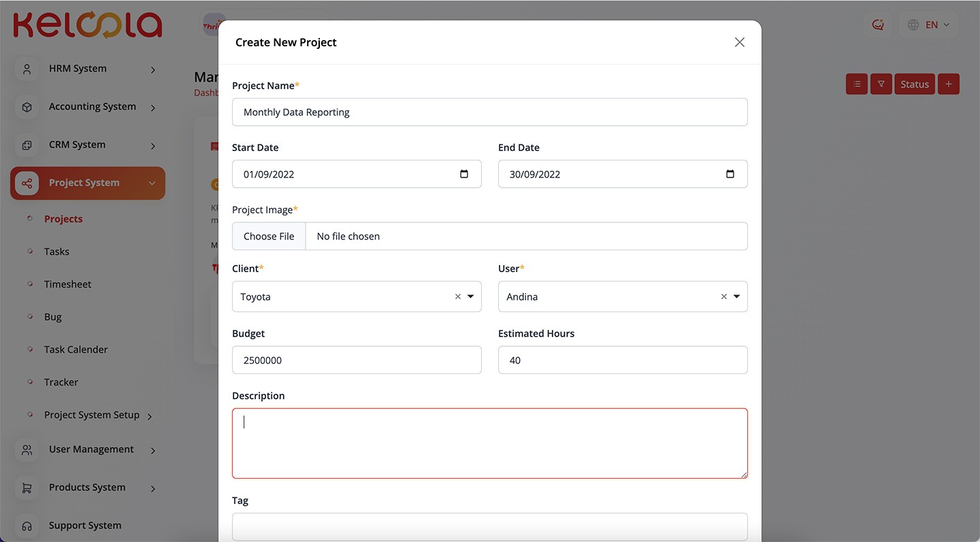Click the Accounting System box icon
The image size is (980, 542).
pos(27,107)
